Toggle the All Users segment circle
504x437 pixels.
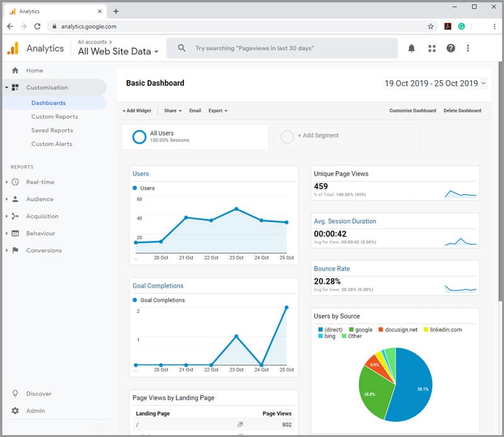click(x=139, y=137)
